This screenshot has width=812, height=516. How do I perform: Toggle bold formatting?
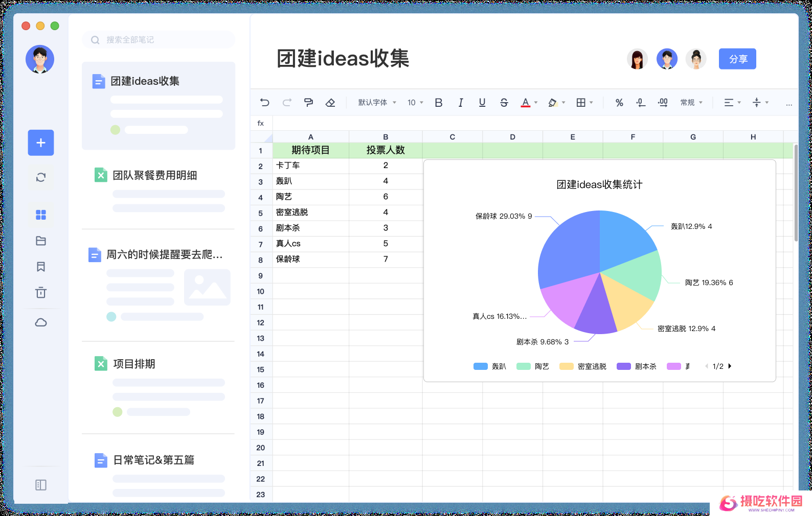pyautogui.click(x=438, y=103)
